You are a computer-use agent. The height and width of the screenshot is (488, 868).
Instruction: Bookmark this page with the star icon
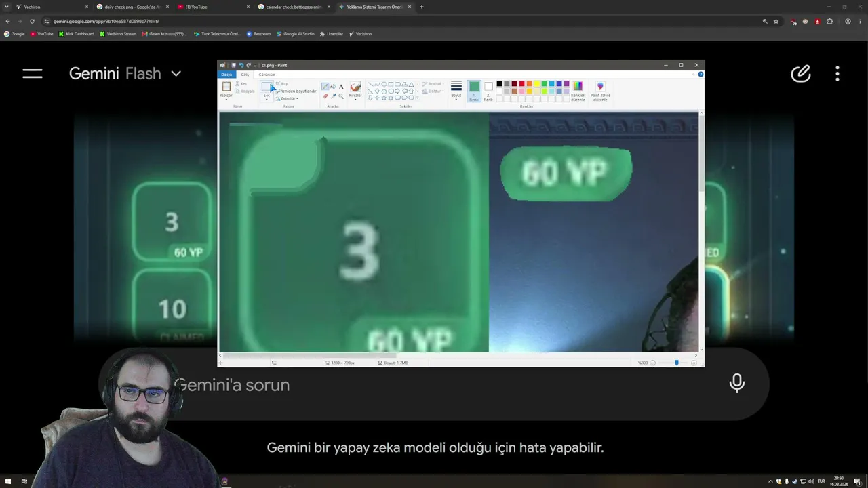pyautogui.click(x=776, y=21)
